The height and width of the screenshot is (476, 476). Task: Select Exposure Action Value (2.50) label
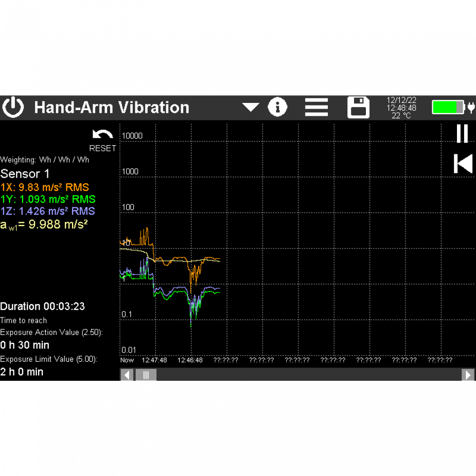coord(51,332)
